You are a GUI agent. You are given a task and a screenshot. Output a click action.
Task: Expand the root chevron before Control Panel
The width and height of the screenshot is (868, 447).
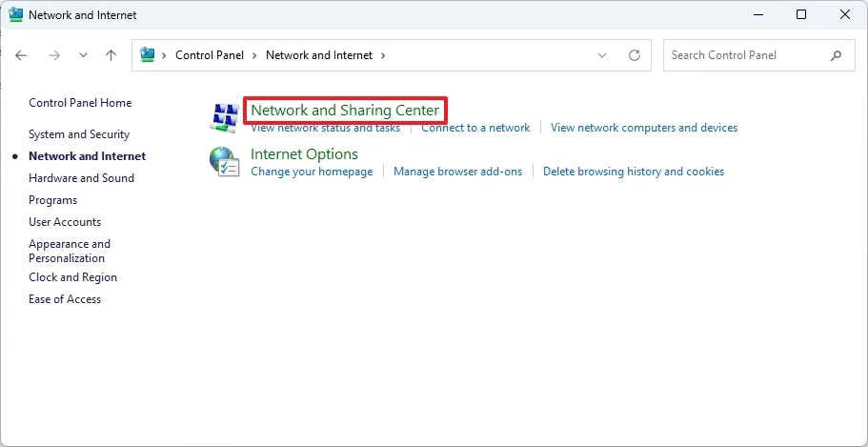click(164, 55)
